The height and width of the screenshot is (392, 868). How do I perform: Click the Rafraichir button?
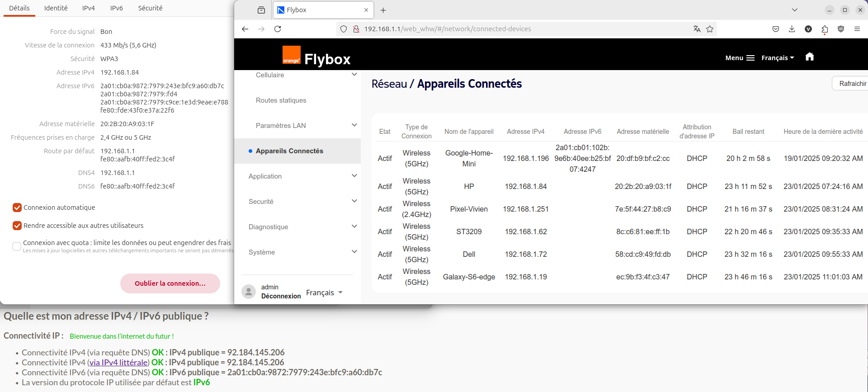pos(852,84)
